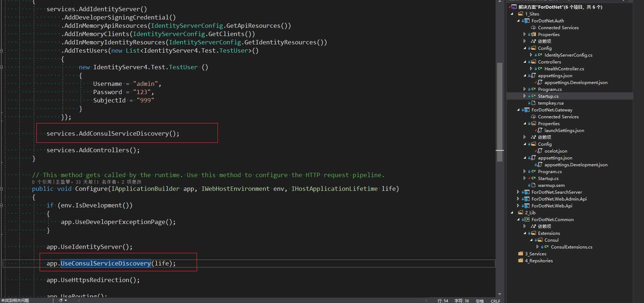Click the ForDotNet.Auth web project icon

(x=527, y=21)
